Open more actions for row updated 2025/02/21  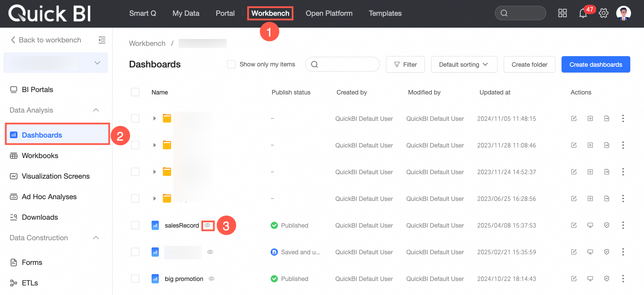coord(623,252)
